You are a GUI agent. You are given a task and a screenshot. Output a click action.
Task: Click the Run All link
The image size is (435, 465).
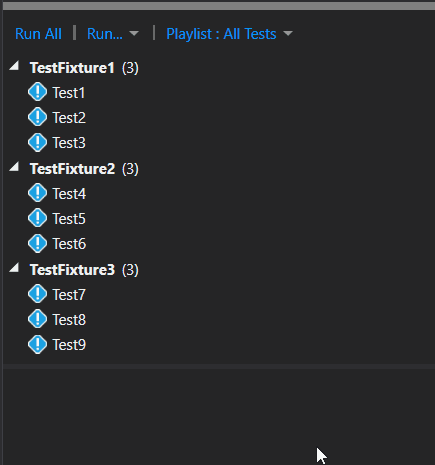38,34
